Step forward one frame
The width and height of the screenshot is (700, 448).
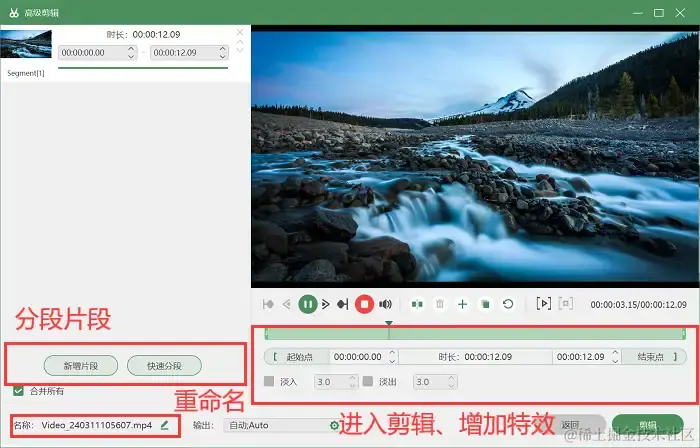326,304
